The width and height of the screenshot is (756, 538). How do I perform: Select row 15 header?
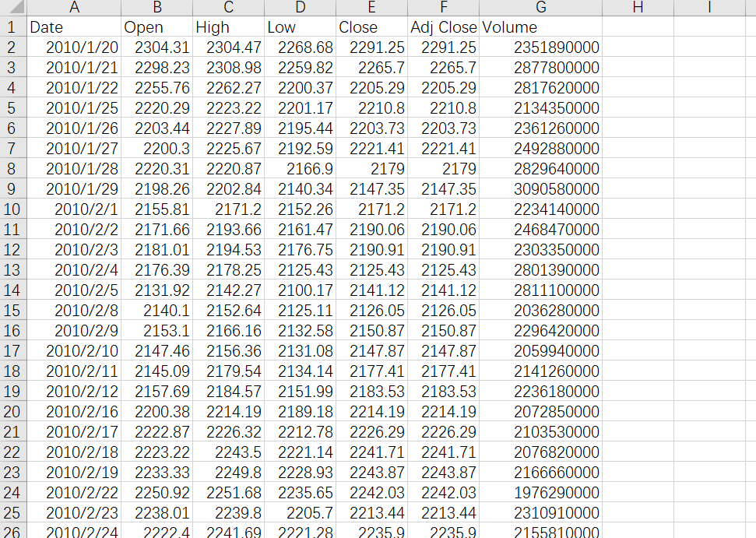point(13,311)
